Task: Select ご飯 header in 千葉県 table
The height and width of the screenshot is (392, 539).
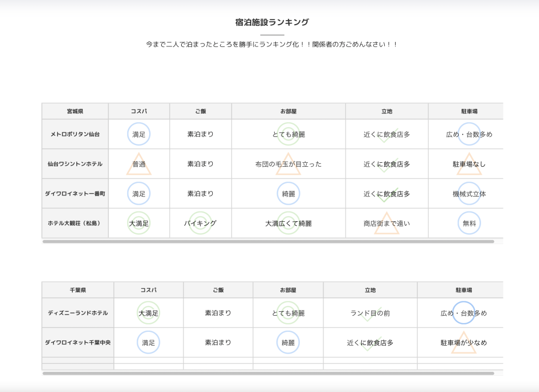Action: [218, 290]
